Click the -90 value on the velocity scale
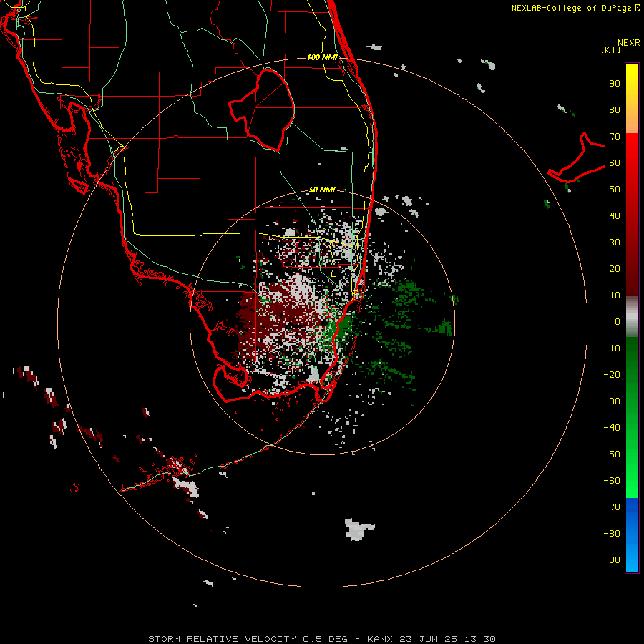644x644 pixels. tap(612, 560)
